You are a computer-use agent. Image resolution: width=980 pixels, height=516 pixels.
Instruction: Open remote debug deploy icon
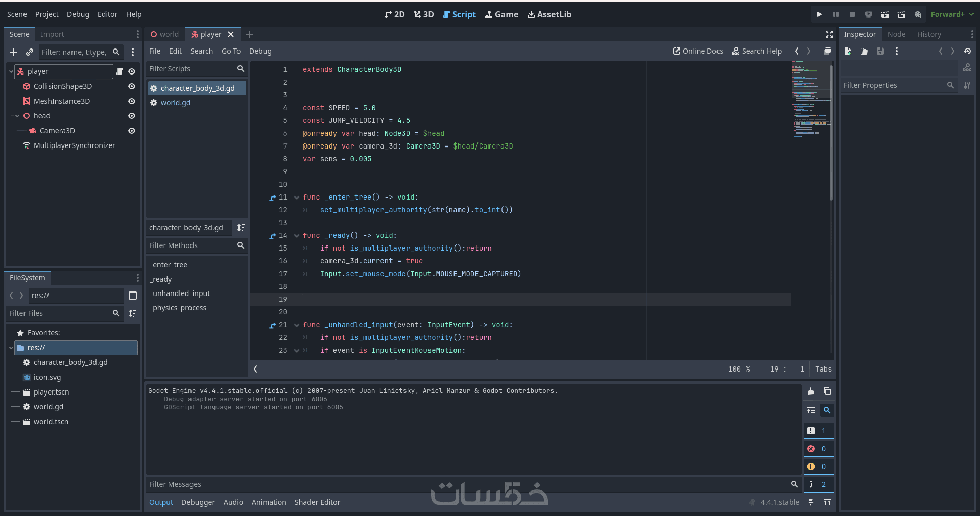click(869, 14)
